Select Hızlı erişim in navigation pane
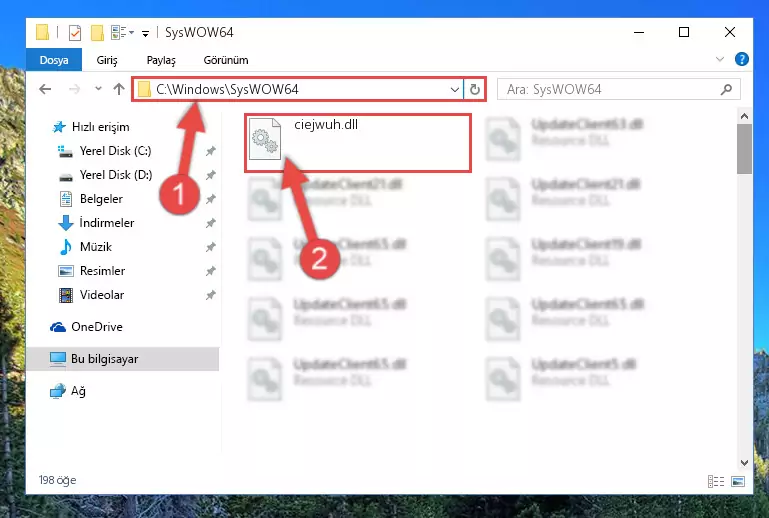Screen dimensions: 769x518 [101, 127]
